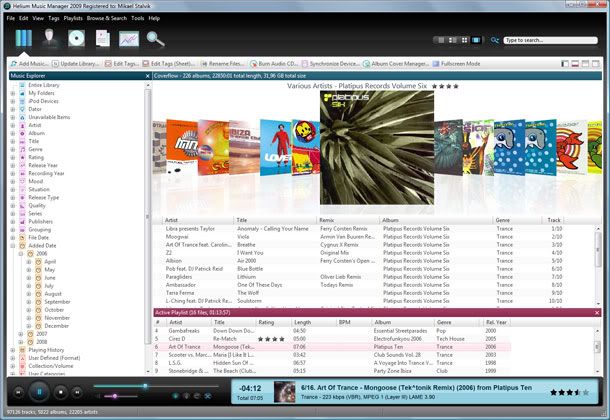Expand the Genre tree node
Screen dimensions: 610x420
[x=13, y=149]
